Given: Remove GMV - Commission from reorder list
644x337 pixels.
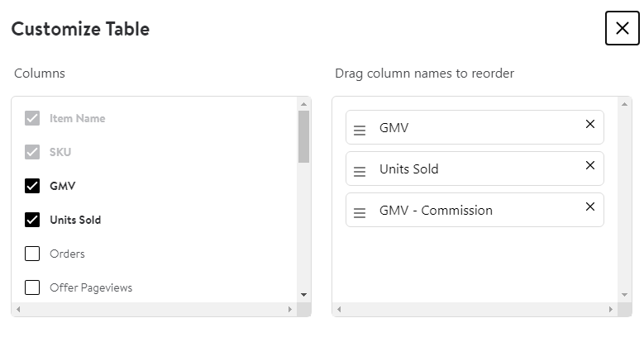Looking at the screenshot, I should point(590,206).
